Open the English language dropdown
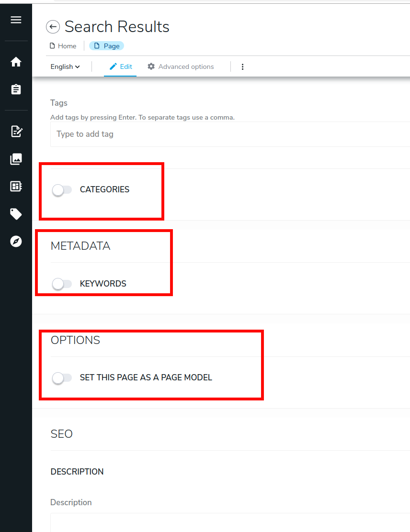Screen dimensions: 410x532 pos(65,67)
